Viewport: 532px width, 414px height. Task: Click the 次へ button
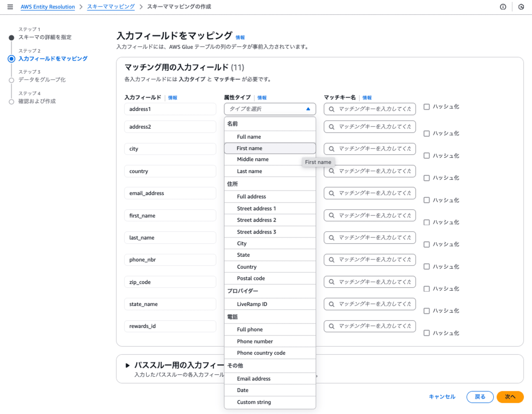(510, 397)
